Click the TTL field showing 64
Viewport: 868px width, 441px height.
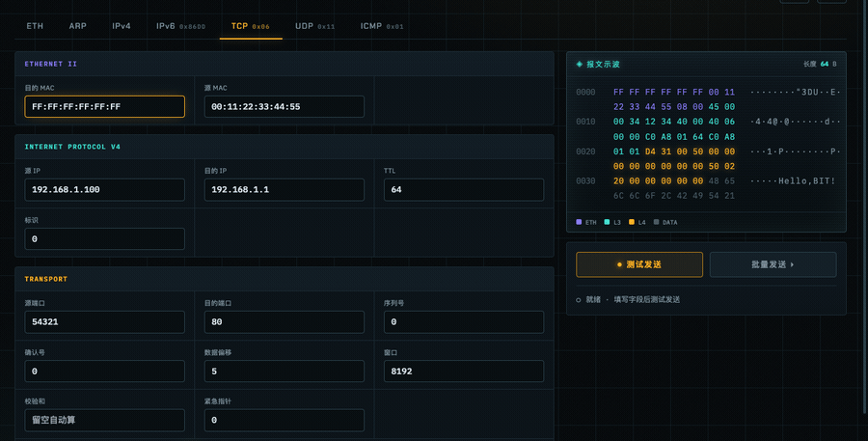point(464,189)
